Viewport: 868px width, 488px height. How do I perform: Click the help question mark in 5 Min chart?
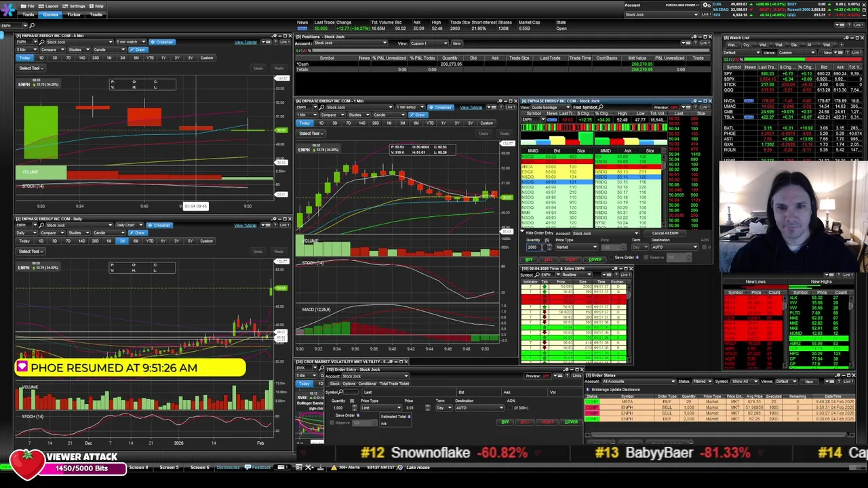pyautogui.click(x=275, y=42)
